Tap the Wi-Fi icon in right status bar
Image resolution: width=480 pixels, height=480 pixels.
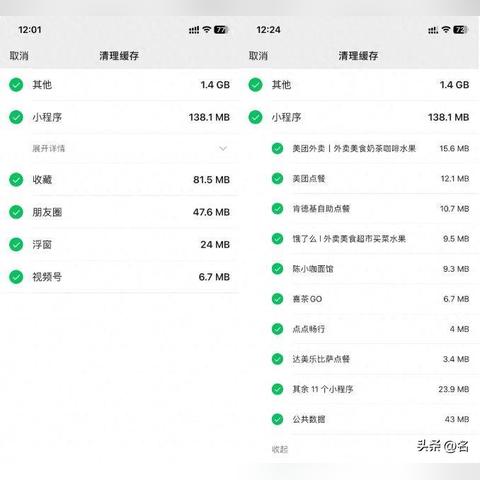coord(446,30)
